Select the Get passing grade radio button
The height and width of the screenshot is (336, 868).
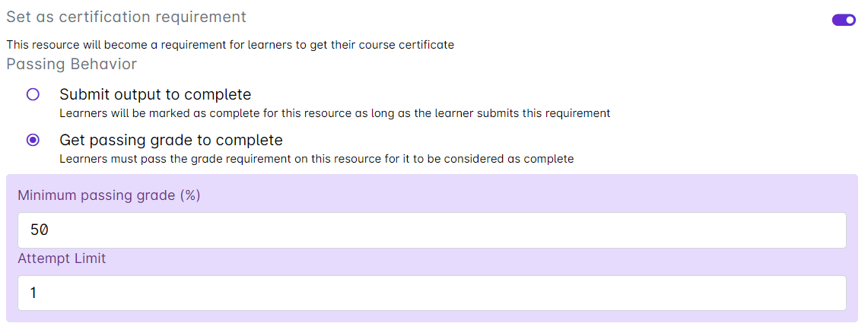tap(33, 141)
